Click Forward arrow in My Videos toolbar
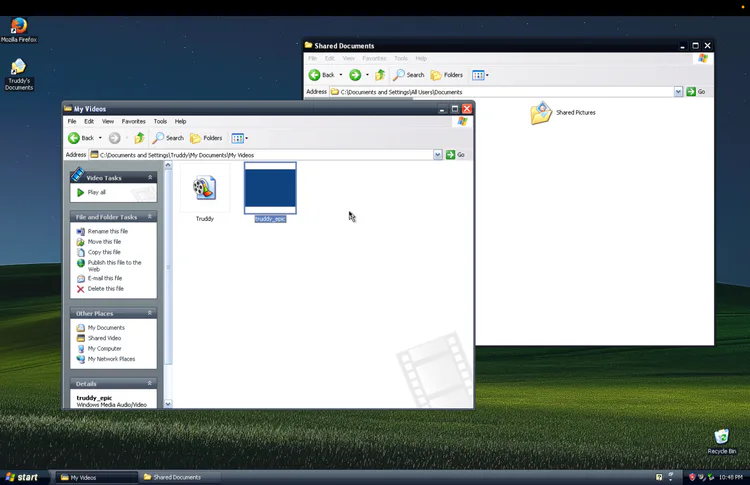This screenshot has height=485, width=750. (114, 138)
